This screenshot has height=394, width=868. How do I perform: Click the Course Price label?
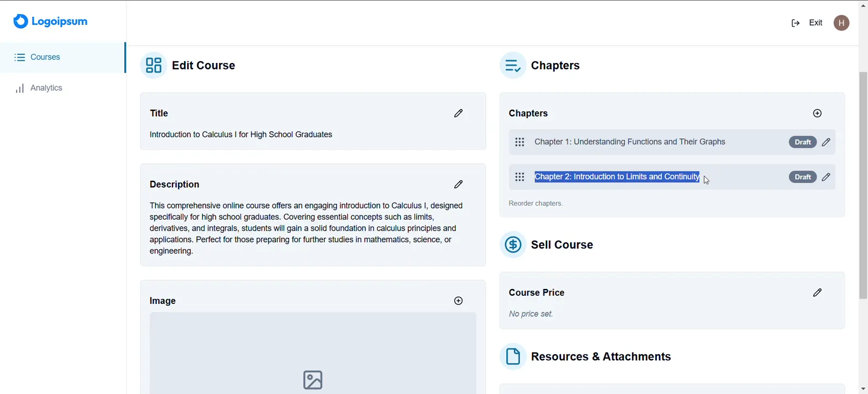click(x=537, y=293)
